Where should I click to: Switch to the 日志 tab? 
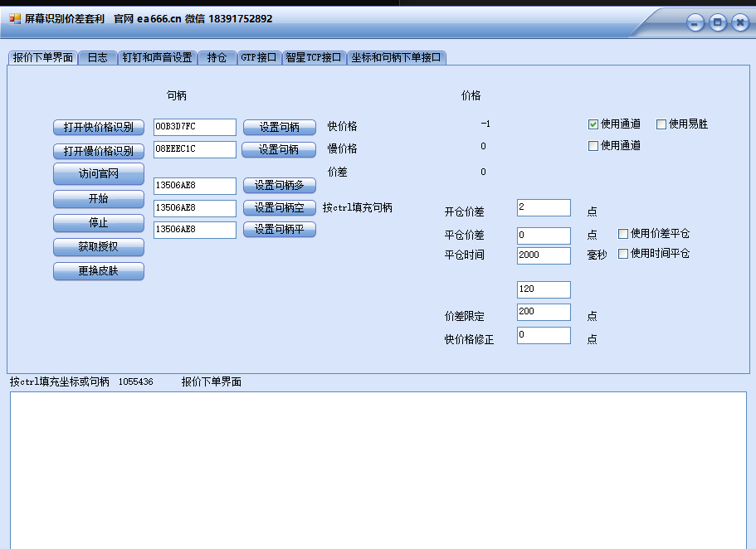[x=97, y=58]
